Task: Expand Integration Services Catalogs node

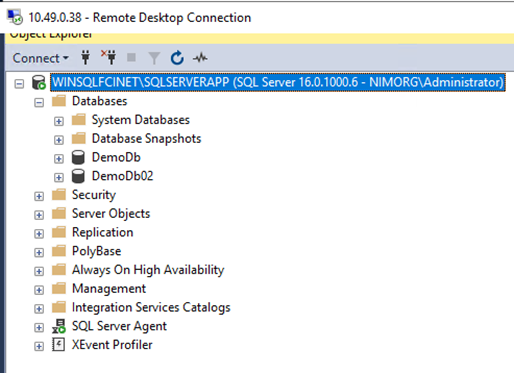Action: click(x=39, y=308)
